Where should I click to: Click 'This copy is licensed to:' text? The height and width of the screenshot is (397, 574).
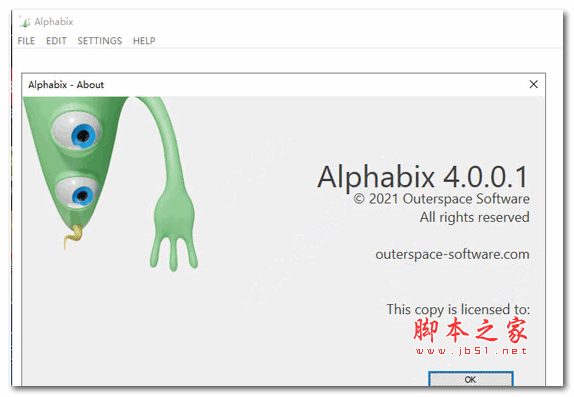click(458, 309)
